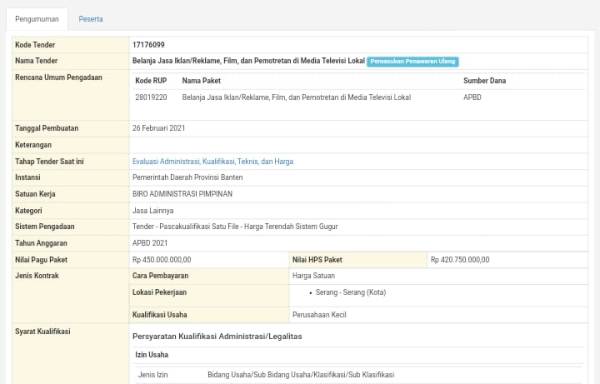Select the Rp 450.000.000,00 pagu value
The width and height of the screenshot is (600, 384).
pyautogui.click(x=161, y=260)
